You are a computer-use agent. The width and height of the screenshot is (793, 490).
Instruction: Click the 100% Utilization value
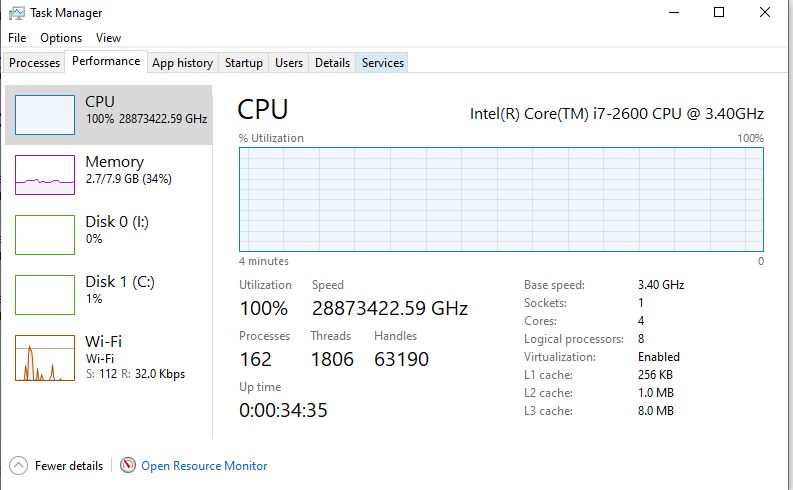point(263,308)
